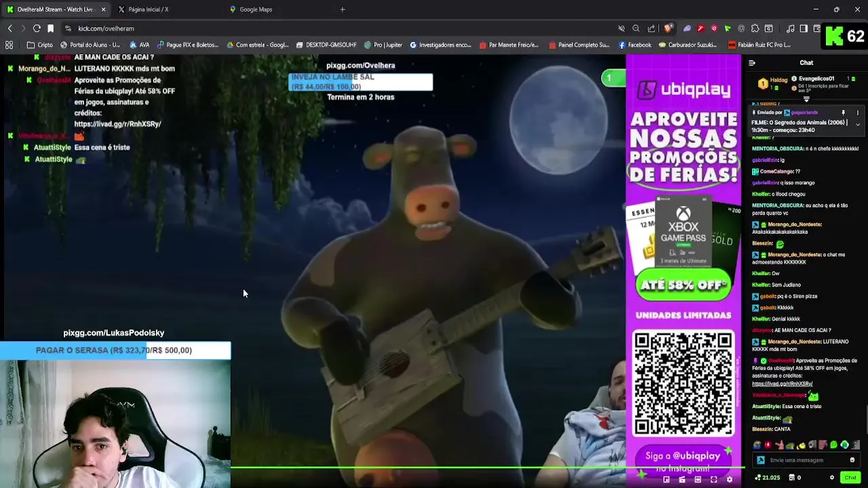
Task: Open the bookmark icon beside reload
Action: [x=50, y=28]
